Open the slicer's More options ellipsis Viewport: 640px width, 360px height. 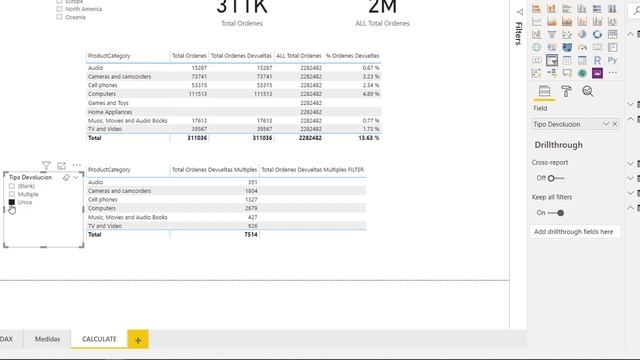(x=76, y=165)
